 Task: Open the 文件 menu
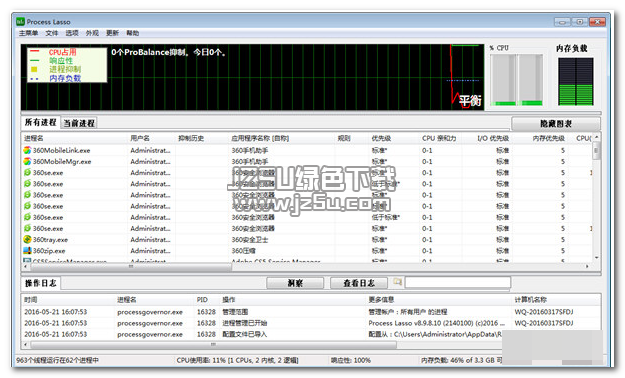coord(52,33)
